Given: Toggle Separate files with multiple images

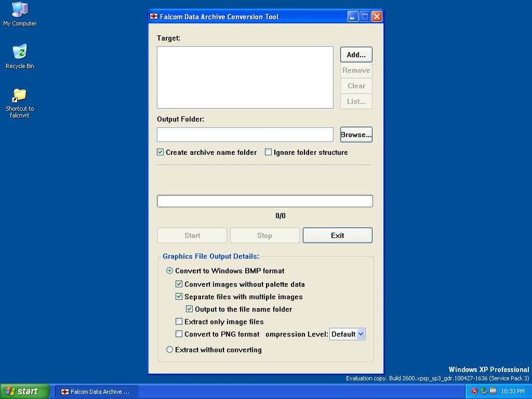Looking at the screenshot, I should point(179,297).
